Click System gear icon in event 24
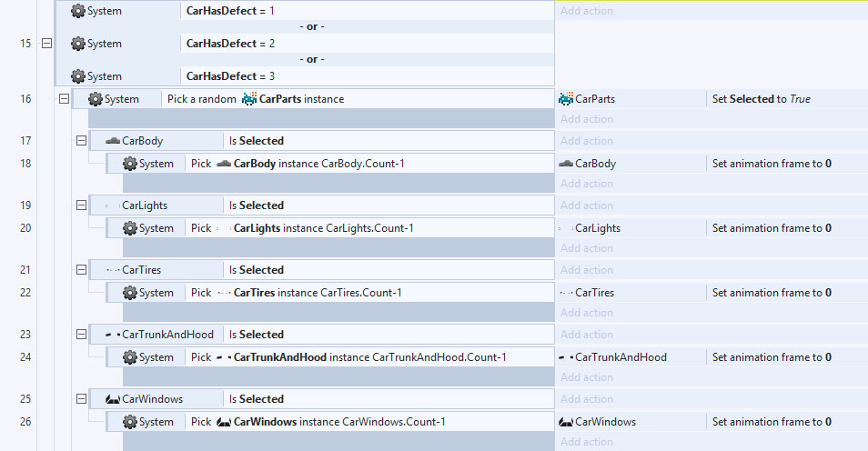Image resolution: width=868 pixels, height=451 pixels. point(130,357)
